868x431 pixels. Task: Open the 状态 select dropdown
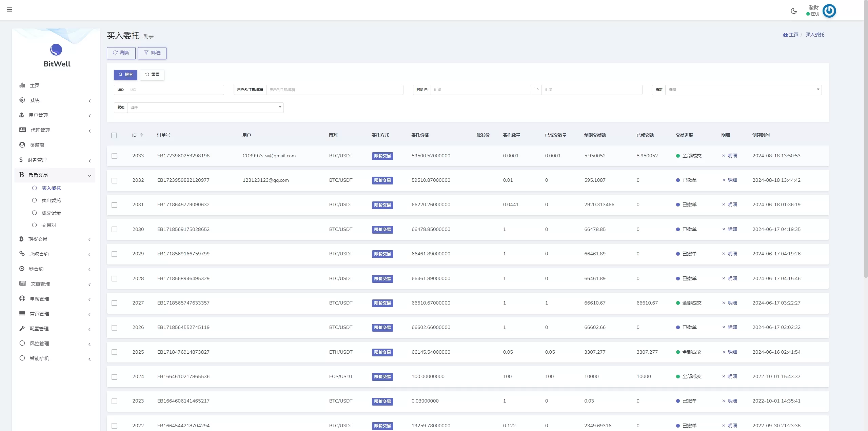click(205, 107)
